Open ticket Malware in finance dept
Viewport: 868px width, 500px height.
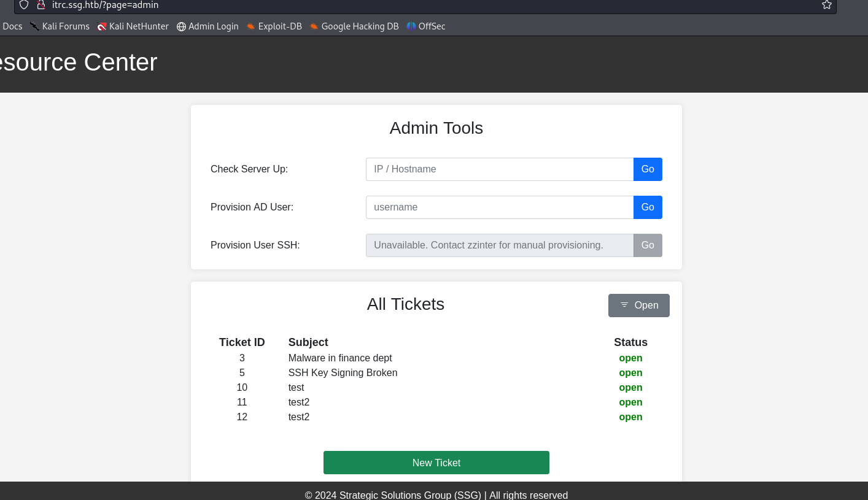coord(340,358)
